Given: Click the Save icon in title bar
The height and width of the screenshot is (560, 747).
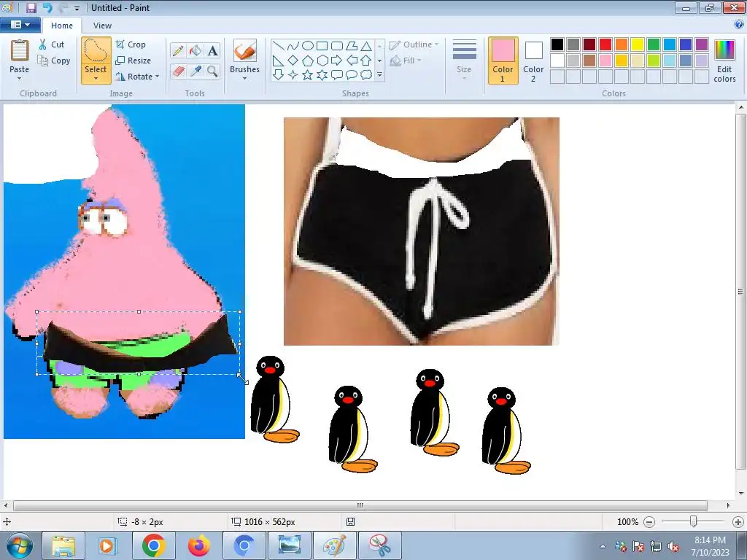Looking at the screenshot, I should click(31, 7).
